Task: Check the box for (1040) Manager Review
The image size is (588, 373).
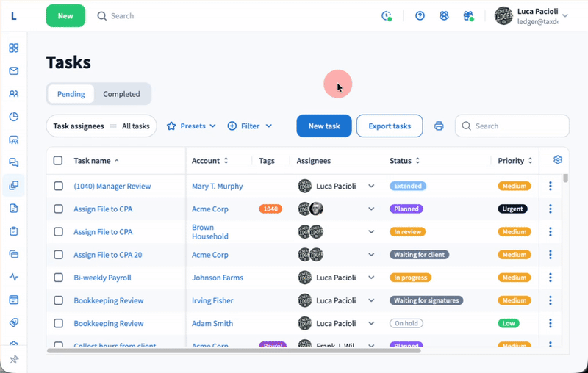Action: [x=58, y=186]
